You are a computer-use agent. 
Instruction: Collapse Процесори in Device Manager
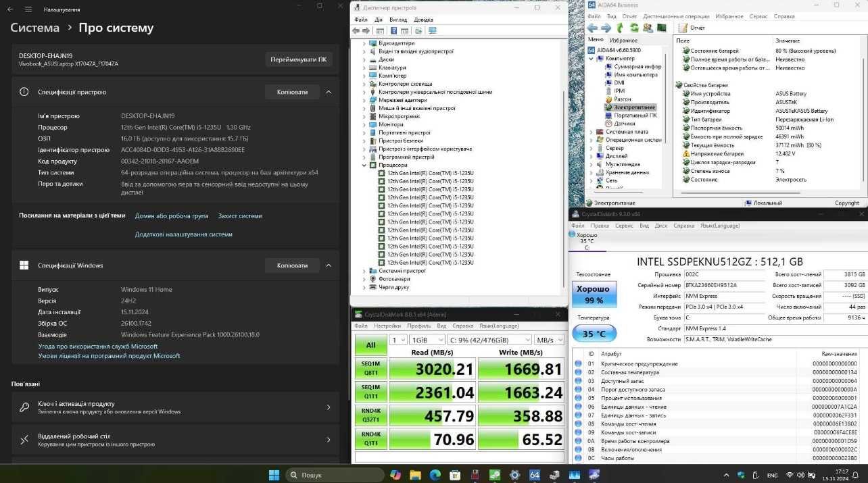click(364, 165)
